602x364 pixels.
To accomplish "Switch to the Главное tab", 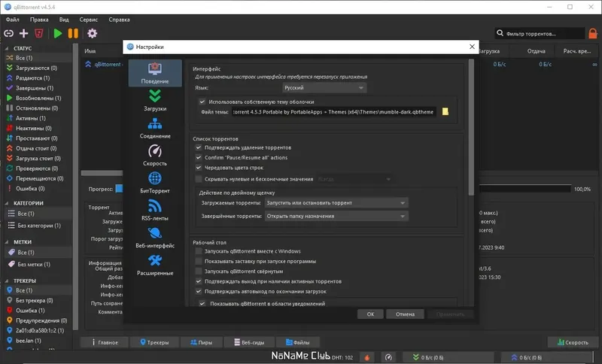I will coord(105,342).
